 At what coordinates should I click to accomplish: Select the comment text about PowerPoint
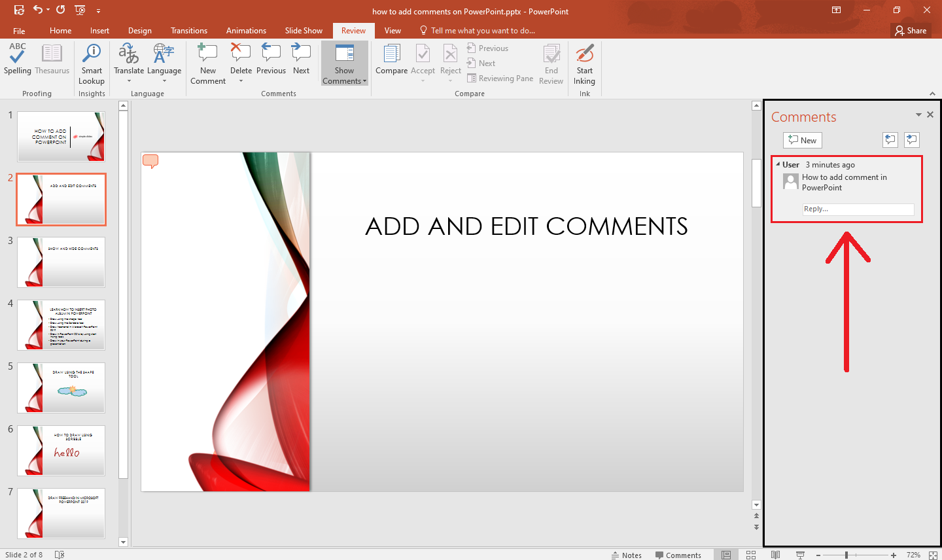pyautogui.click(x=845, y=183)
